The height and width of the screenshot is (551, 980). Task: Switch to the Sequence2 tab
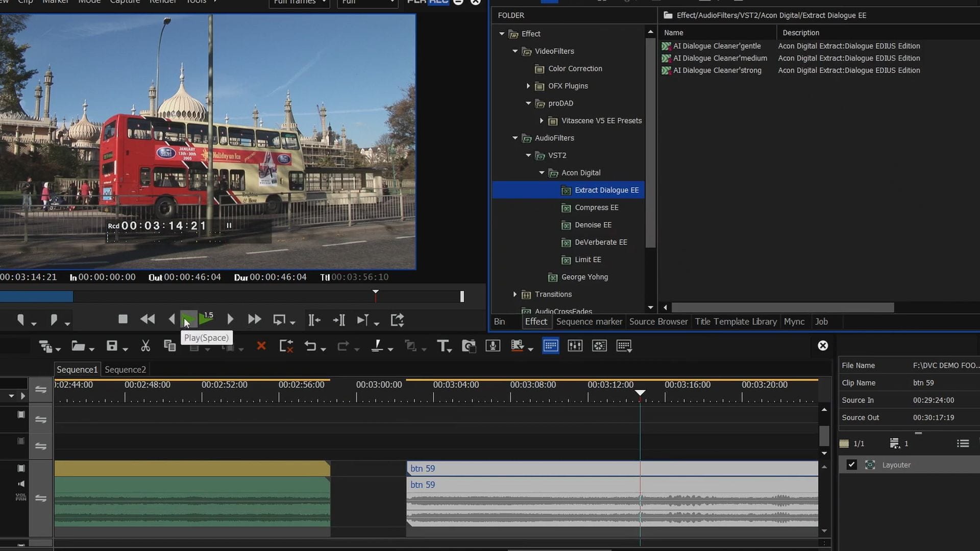[125, 369]
